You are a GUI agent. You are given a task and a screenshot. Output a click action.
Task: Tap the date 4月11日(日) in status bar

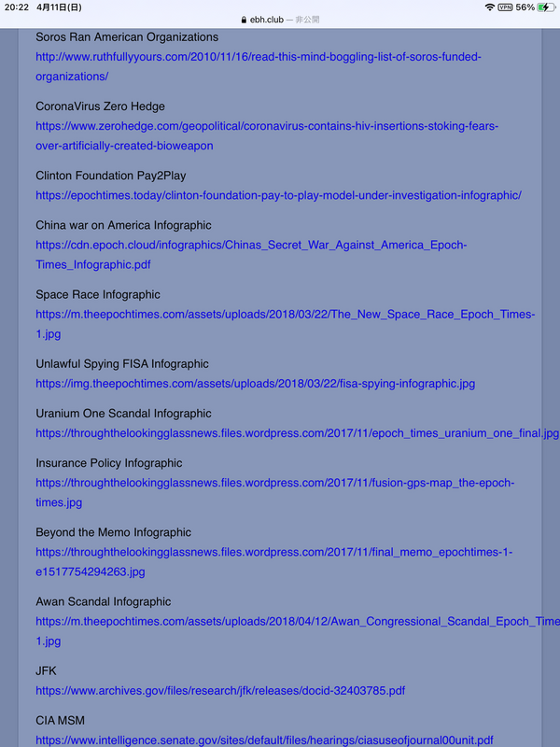coord(59,7)
